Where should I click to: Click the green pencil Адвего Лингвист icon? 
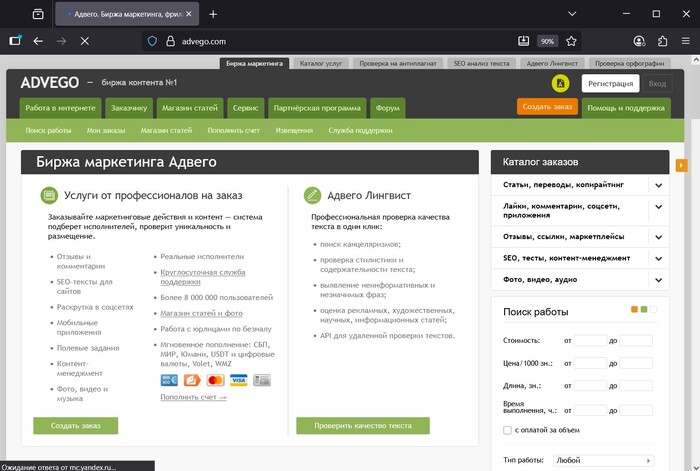[x=312, y=195]
